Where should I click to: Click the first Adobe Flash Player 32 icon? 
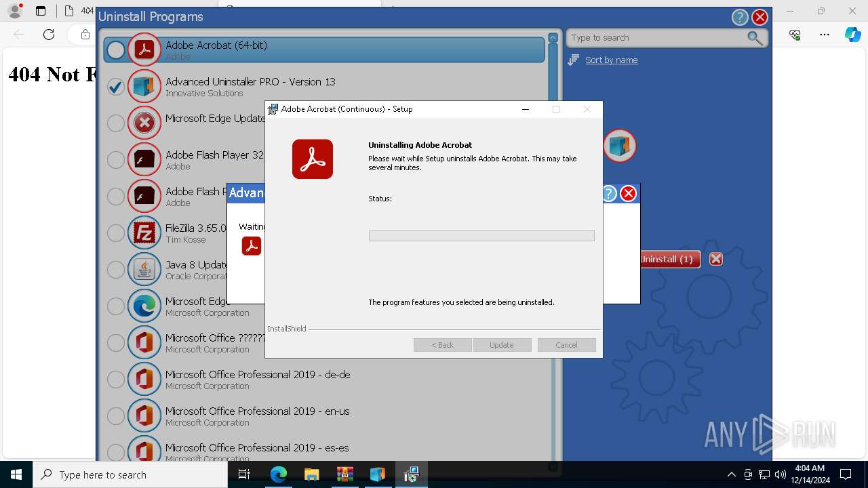144,159
